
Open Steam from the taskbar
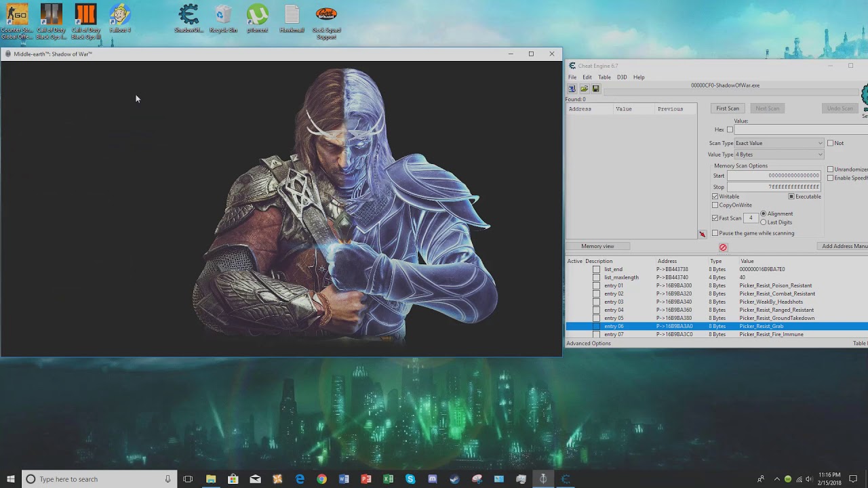454,479
